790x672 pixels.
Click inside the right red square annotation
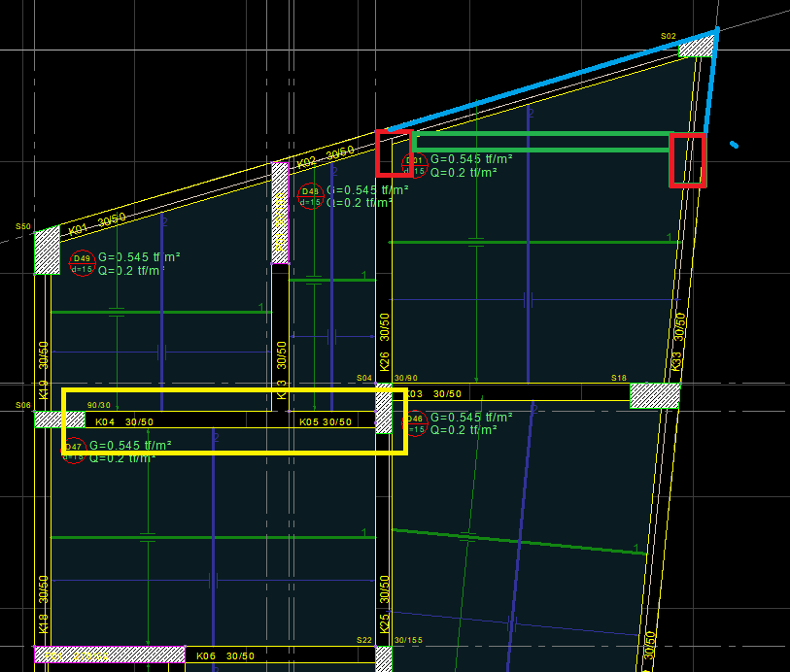pos(688,160)
